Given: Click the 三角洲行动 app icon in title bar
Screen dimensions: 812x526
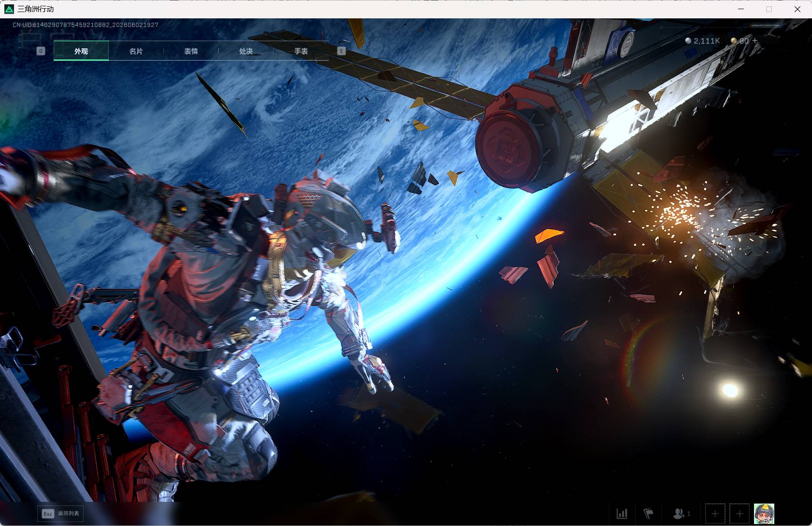Looking at the screenshot, I should pyautogui.click(x=9, y=9).
